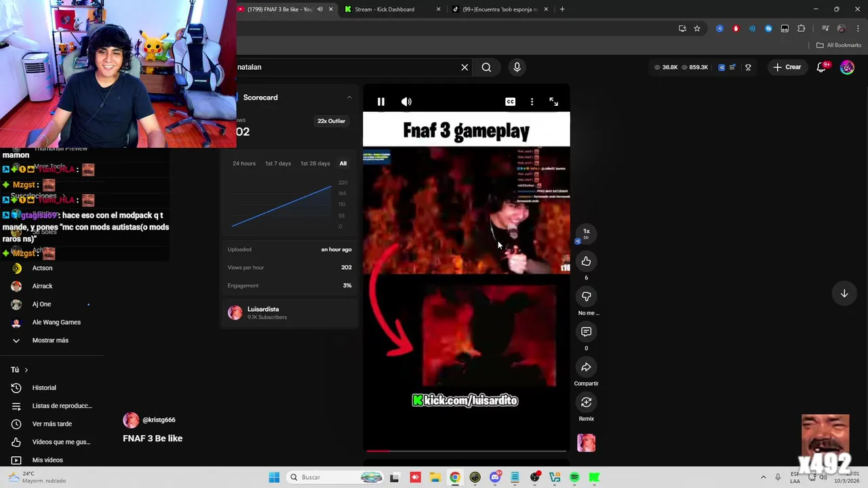Toggle closed captions on the Short
The width and height of the screenshot is (868, 488).
510,102
